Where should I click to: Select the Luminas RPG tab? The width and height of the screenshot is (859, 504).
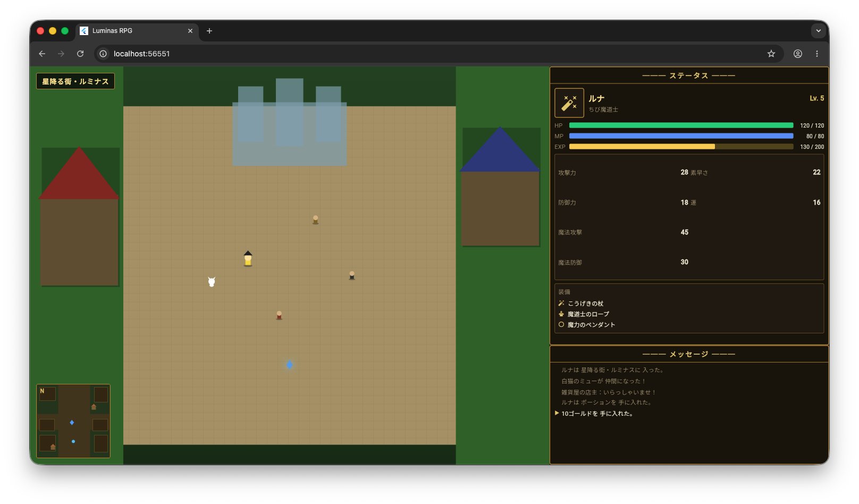137,31
